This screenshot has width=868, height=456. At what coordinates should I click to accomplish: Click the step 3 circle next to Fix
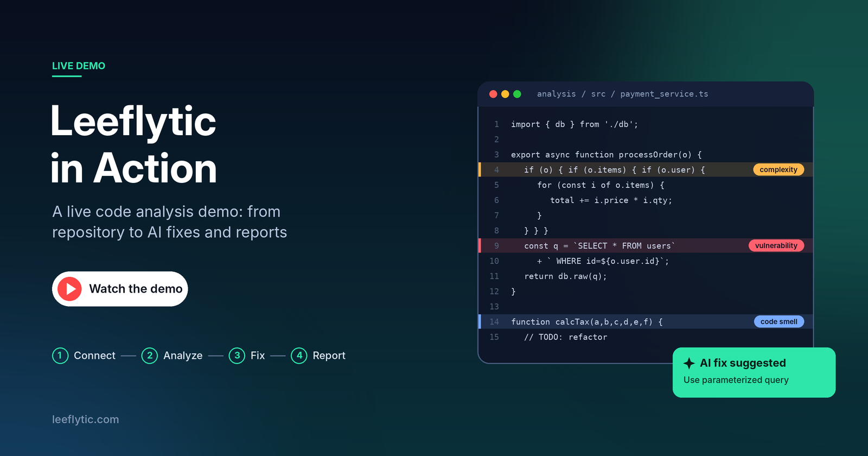point(237,356)
